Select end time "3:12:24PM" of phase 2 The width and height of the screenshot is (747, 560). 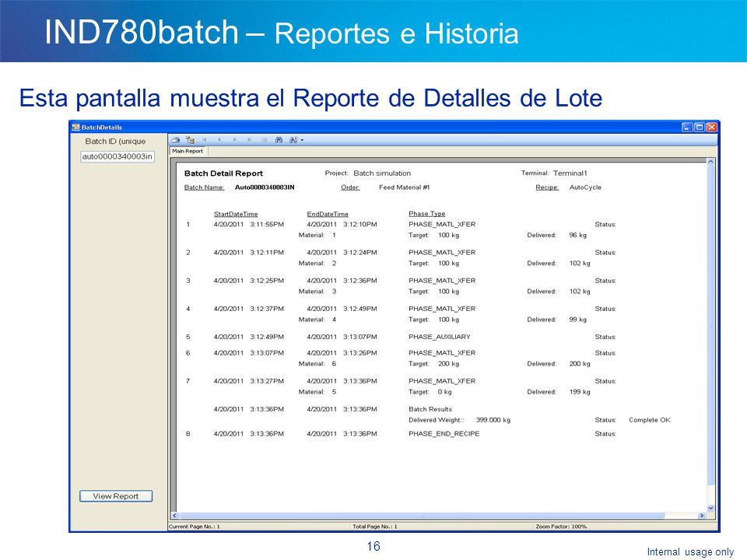coord(360,252)
